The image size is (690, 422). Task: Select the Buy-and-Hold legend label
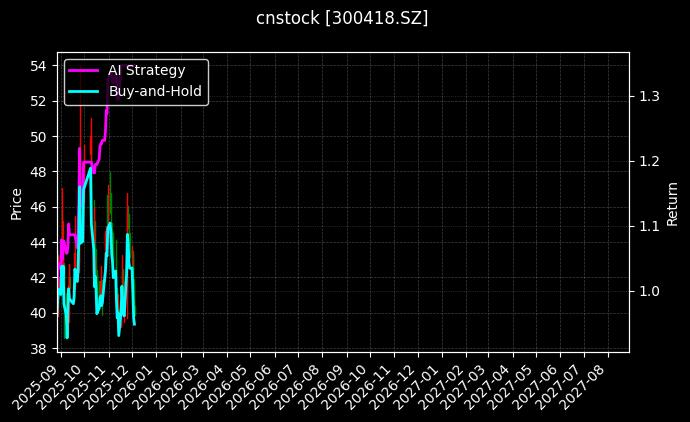click(155, 90)
